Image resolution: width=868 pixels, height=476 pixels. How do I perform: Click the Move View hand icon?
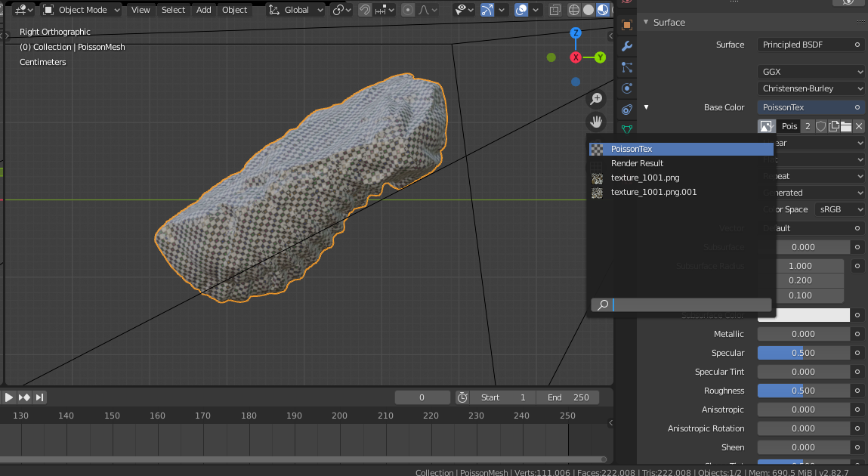596,121
